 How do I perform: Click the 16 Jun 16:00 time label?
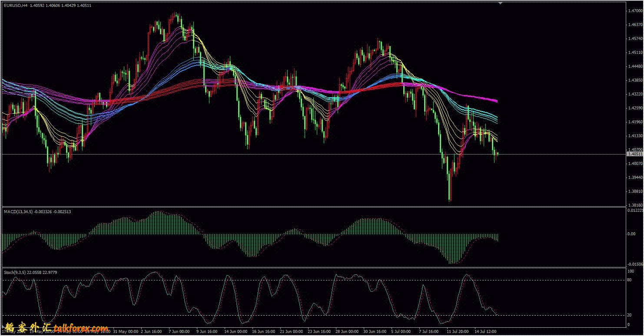[263, 331]
